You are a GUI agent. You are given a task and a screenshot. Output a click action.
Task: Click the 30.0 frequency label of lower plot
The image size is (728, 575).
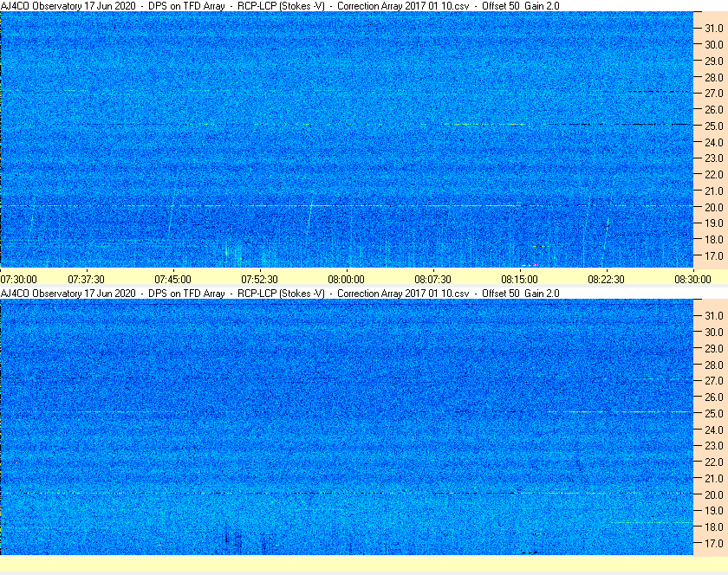click(x=714, y=332)
